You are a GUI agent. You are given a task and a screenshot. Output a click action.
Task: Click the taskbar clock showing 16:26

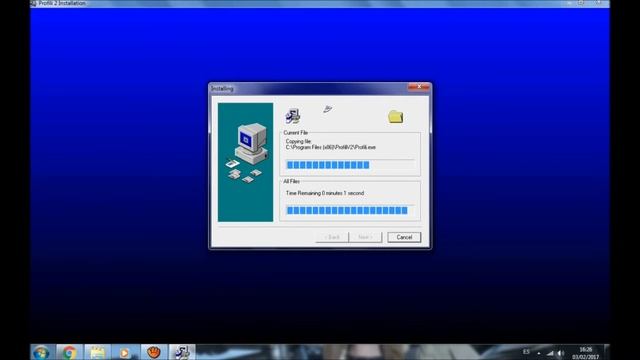585,353
